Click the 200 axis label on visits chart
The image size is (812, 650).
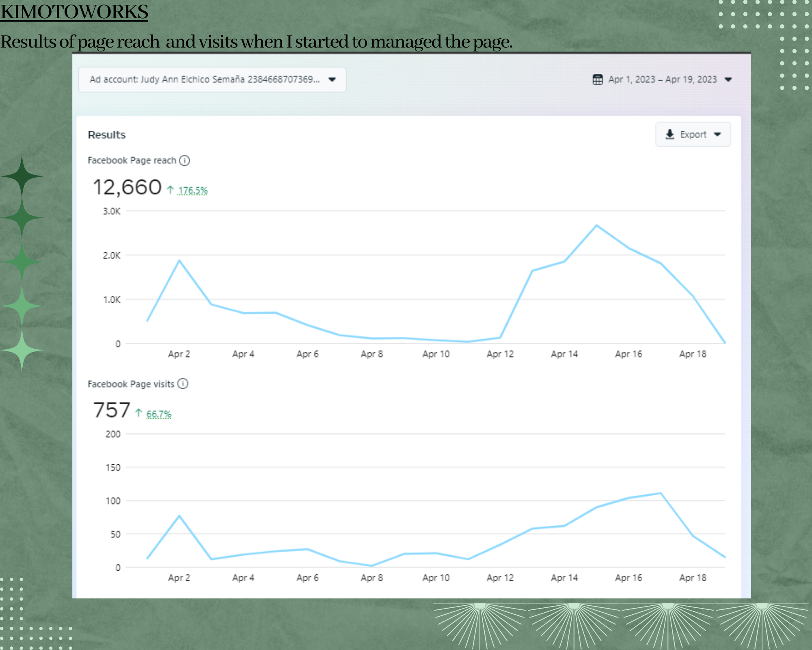pos(113,434)
